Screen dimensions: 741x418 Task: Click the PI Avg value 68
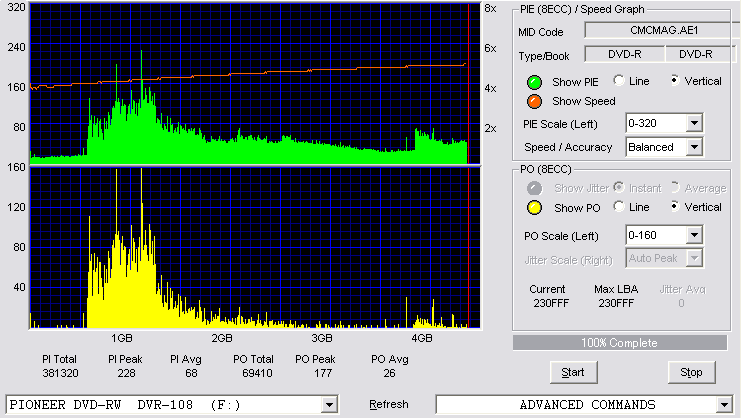(191, 373)
